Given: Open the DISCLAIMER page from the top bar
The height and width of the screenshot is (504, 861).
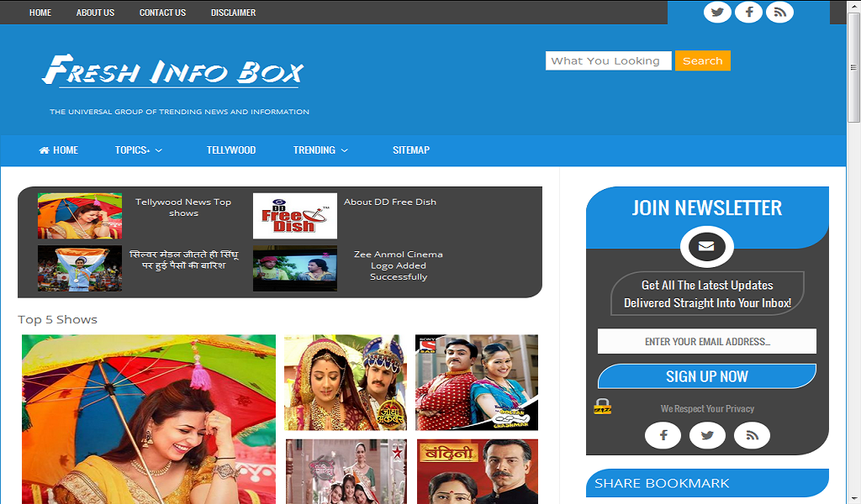Looking at the screenshot, I should pyautogui.click(x=233, y=13).
